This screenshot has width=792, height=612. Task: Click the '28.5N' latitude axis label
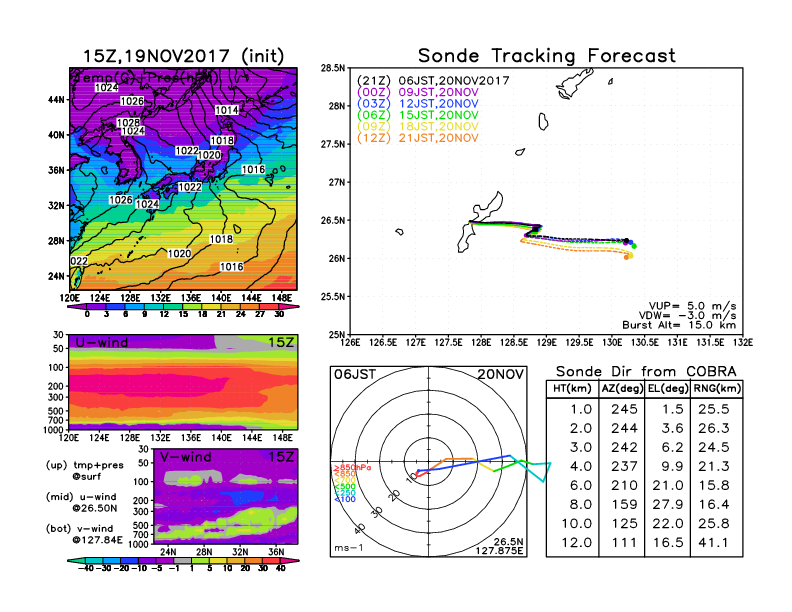pyautogui.click(x=333, y=68)
